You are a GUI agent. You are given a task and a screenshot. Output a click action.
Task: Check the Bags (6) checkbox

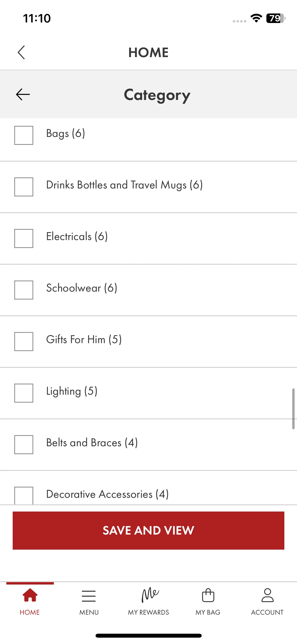point(24,135)
